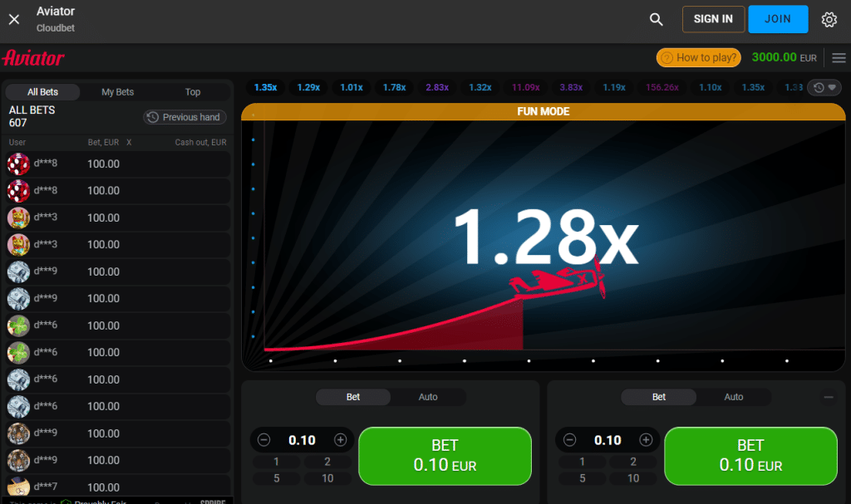Viewport: 851px width, 504px height.
Task: Click the ALL BETS 607 counter
Action: pos(32,116)
